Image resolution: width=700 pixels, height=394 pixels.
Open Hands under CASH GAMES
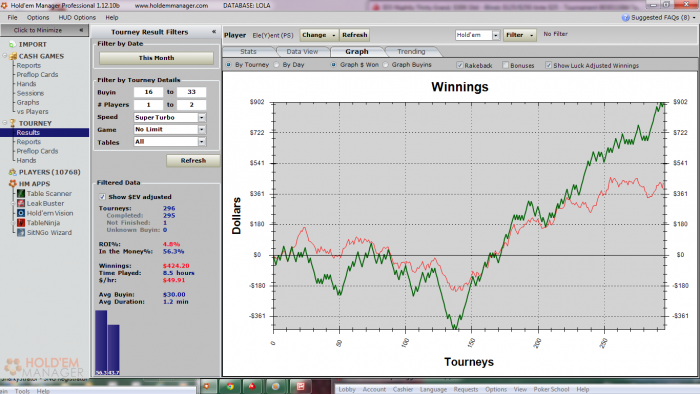point(26,84)
